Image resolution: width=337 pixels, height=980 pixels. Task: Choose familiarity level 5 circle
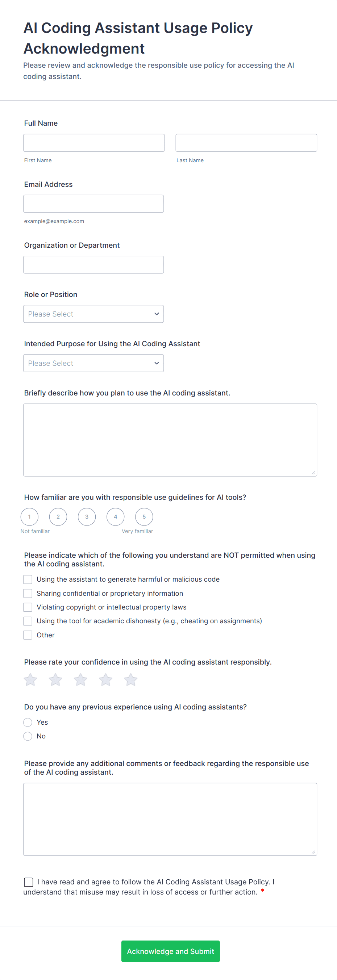[144, 517]
